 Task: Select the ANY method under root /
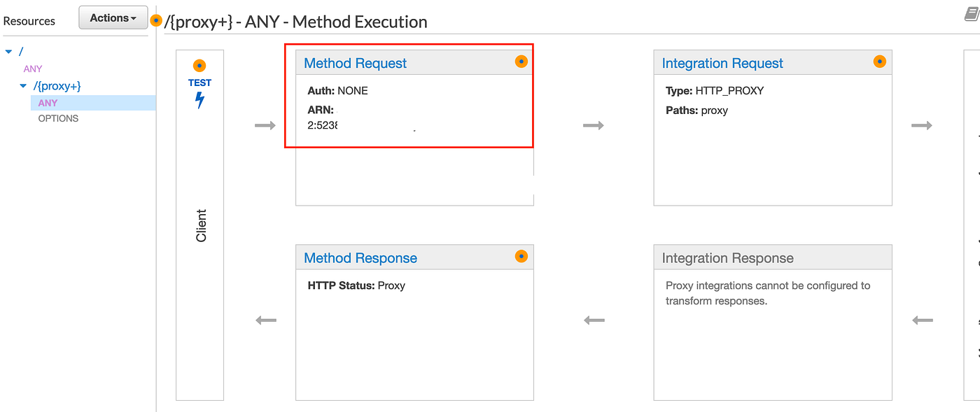33,69
